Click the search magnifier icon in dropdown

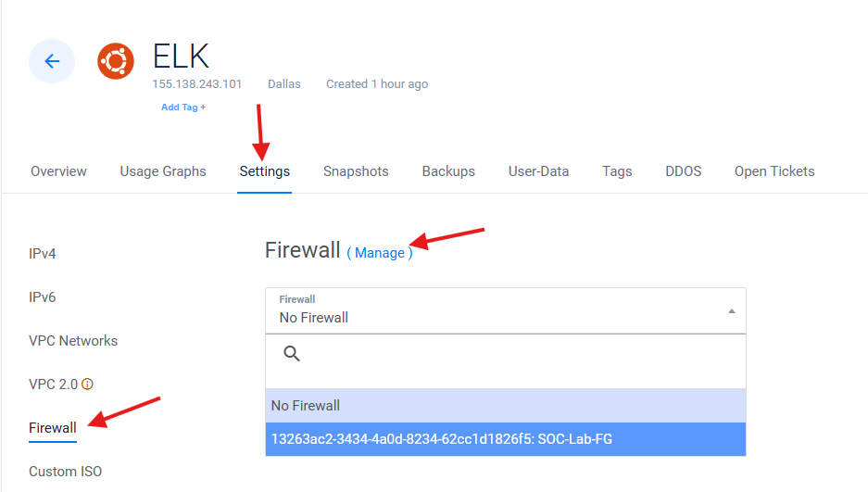coord(292,354)
